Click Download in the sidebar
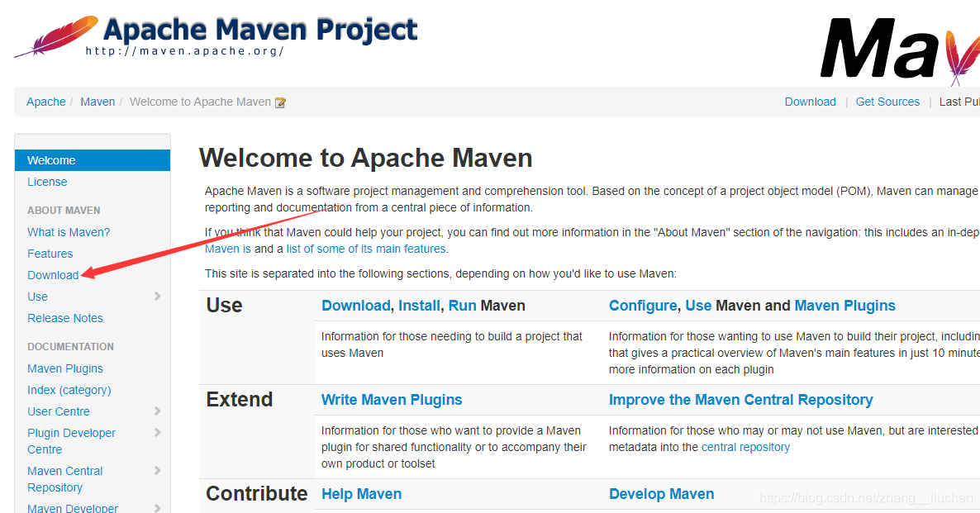 pyautogui.click(x=53, y=275)
